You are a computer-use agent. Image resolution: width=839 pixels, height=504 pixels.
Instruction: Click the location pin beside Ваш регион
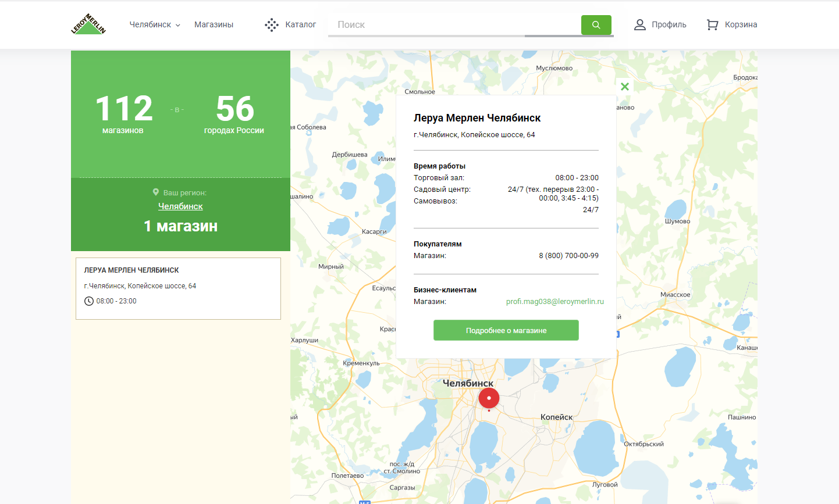click(x=156, y=192)
